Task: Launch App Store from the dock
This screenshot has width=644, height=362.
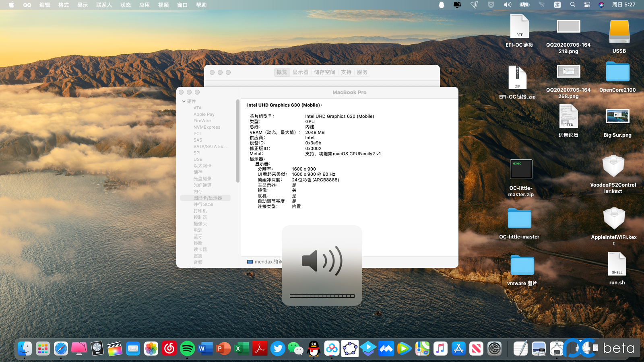Action: click(458, 348)
